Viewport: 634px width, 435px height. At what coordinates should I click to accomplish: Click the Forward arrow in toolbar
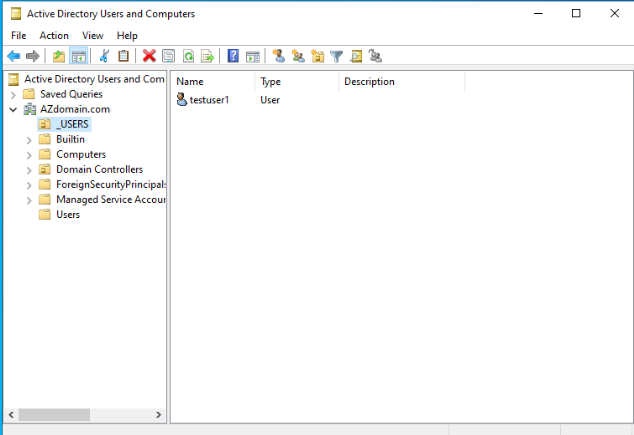click(32, 56)
